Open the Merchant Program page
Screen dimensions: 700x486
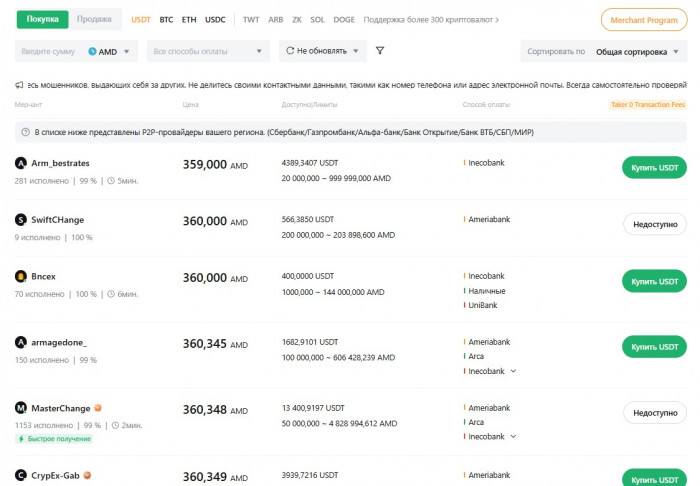click(644, 20)
